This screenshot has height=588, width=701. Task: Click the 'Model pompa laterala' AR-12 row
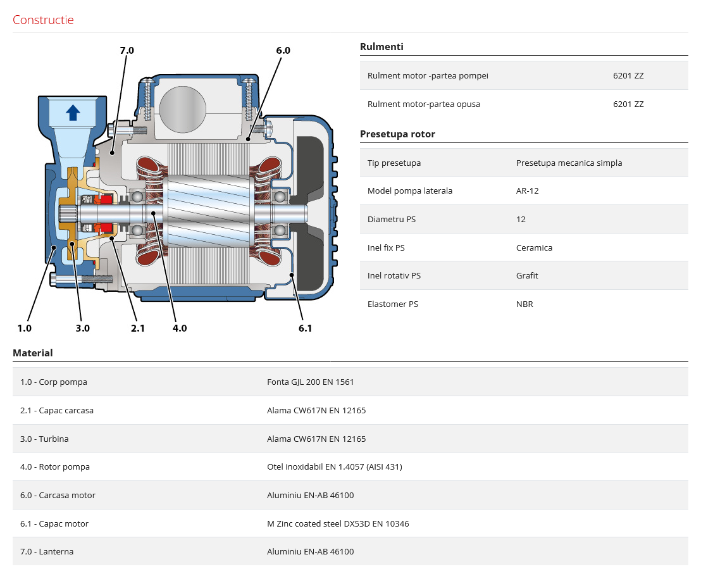[x=523, y=191]
